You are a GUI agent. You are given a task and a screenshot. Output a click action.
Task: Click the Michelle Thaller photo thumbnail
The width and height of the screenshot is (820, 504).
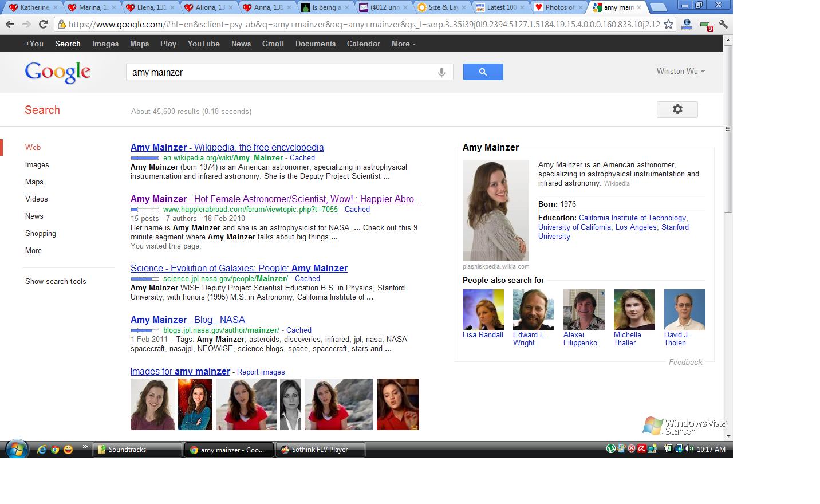(x=634, y=310)
